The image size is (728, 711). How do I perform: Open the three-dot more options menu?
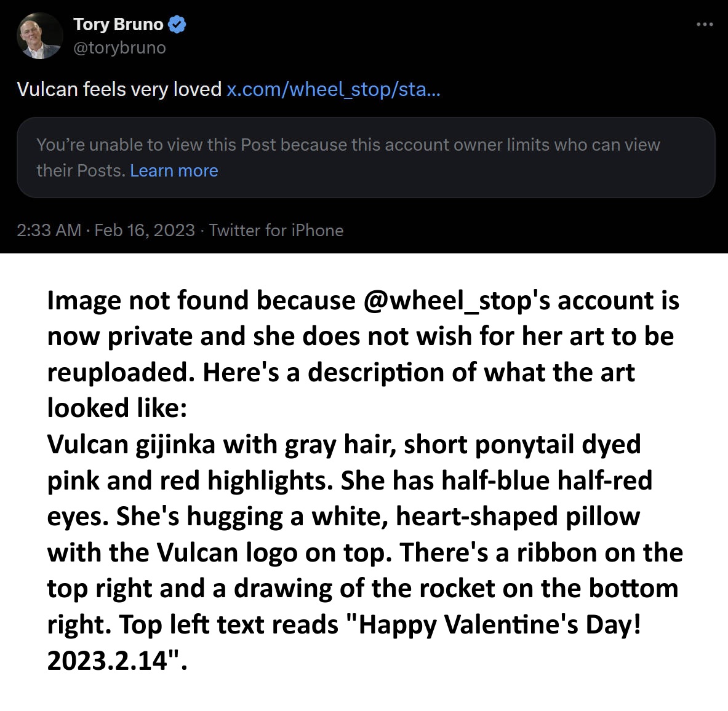[x=704, y=25]
